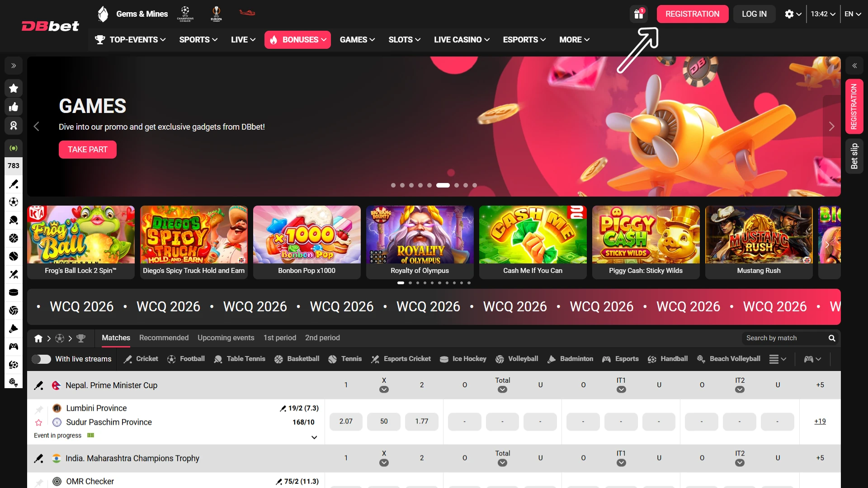Viewport: 868px width, 488px height.
Task: Select esports gamepad icon in left sidebar
Action: click(14, 347)
